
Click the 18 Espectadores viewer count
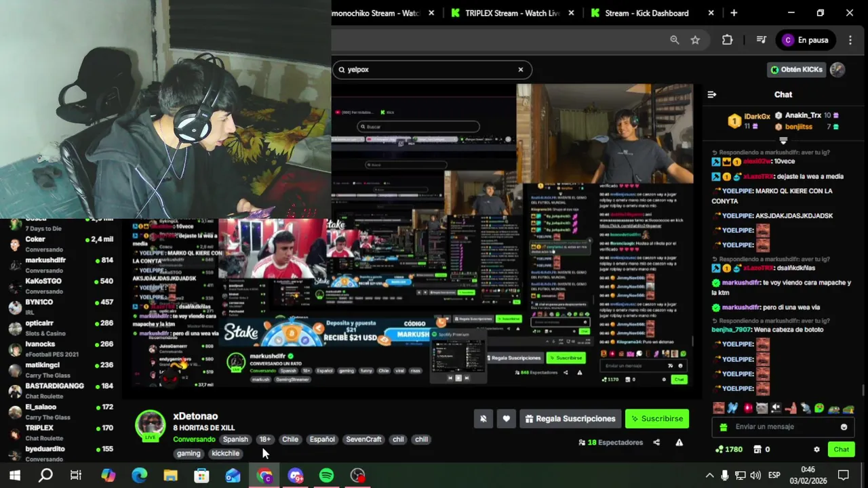(x=611, y=443)
